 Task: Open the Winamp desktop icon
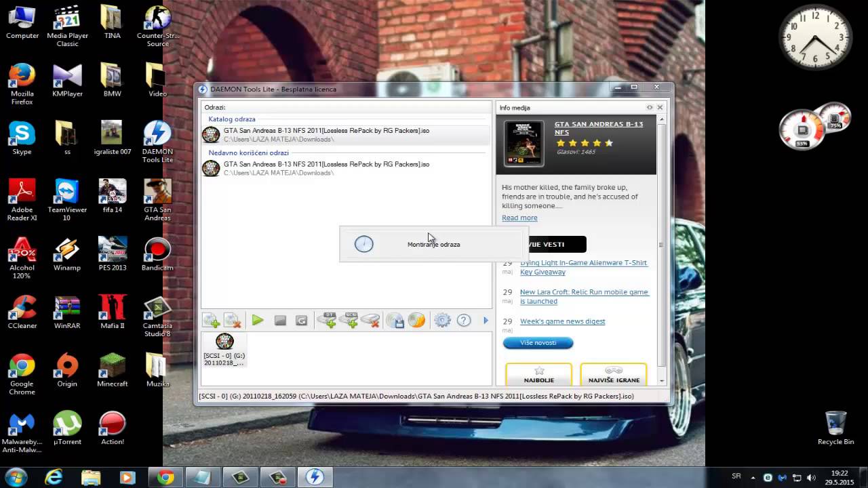tap(67, 254)
